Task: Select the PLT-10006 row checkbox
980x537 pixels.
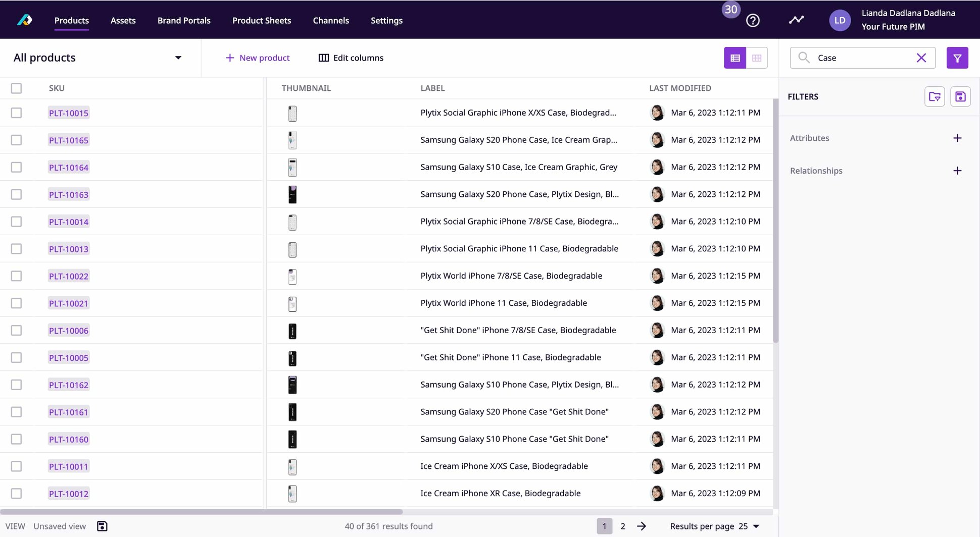Action: [17, 331]
